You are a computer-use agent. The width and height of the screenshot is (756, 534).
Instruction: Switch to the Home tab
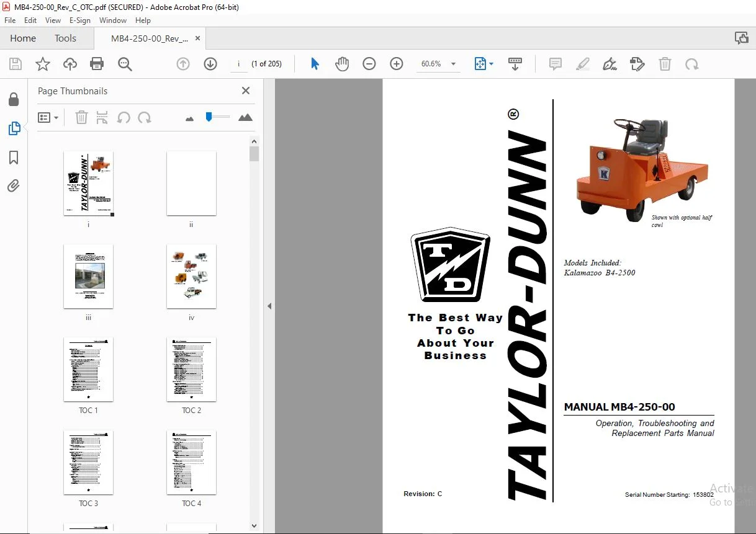[23, 38]
